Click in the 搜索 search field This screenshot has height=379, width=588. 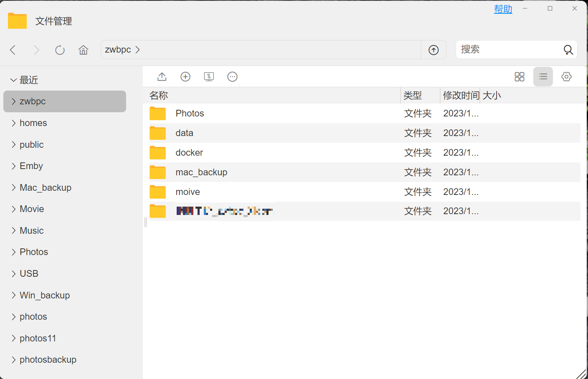click(x=509, y=50)
